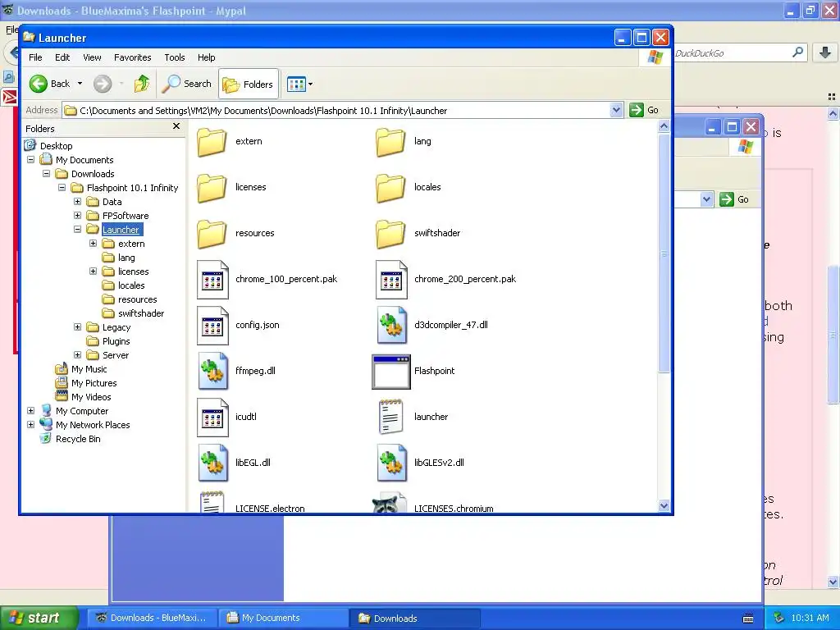Switch to My Documents taskbar button
The height and width of the screenshot is (630, 840).
point(283,619)
